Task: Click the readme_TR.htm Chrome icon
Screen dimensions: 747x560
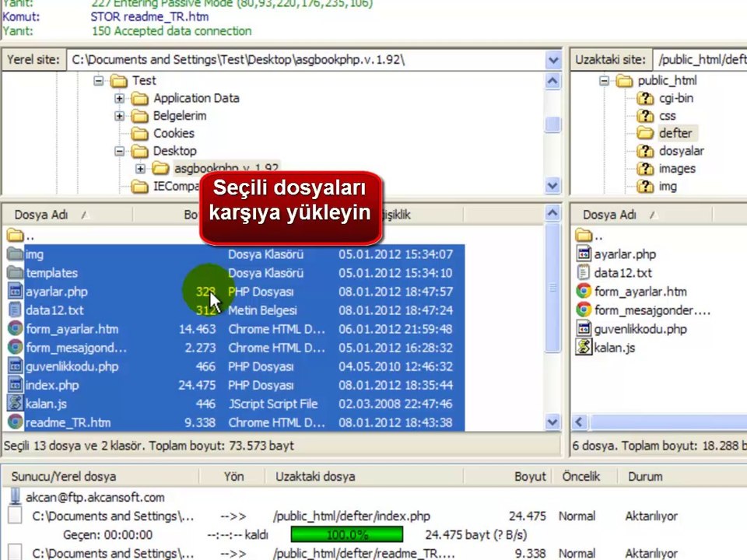Action: click(16, 422)
